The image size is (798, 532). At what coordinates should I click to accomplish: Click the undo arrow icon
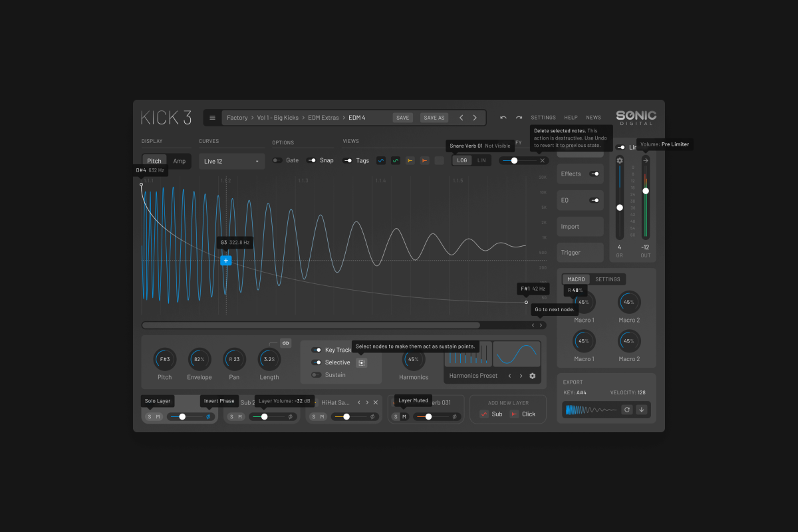[503, 118]
